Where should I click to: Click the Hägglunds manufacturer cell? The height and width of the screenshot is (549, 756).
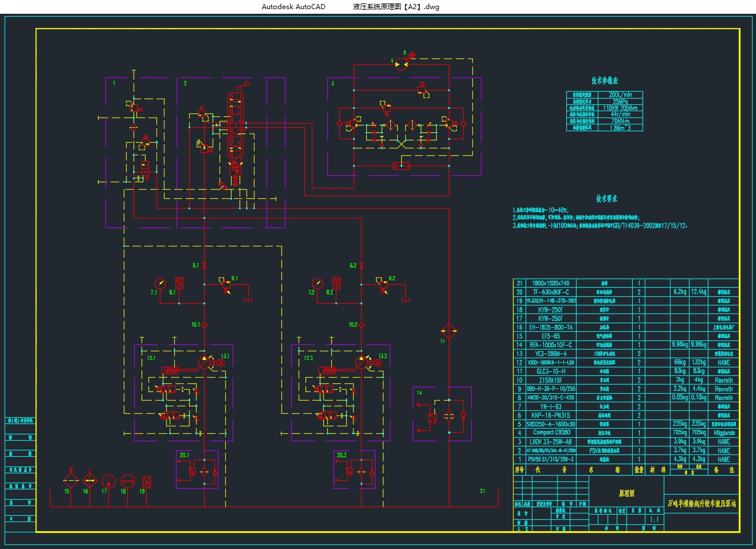(x=724, y=433)
